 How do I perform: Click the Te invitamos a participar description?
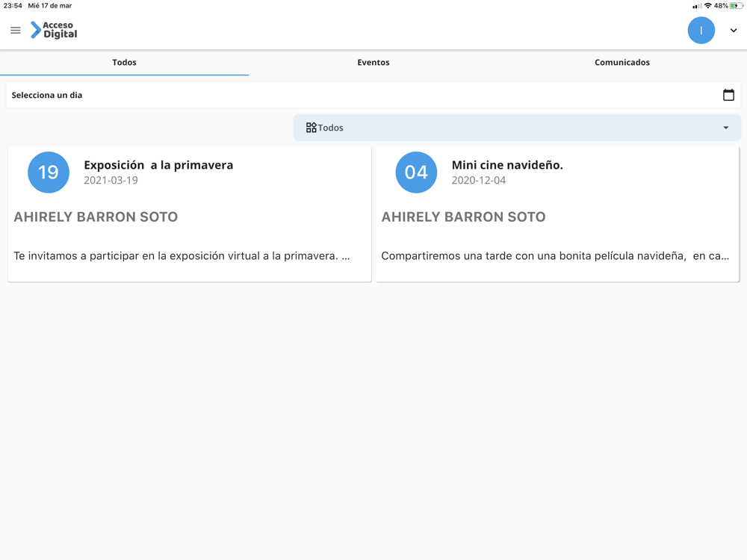click(182, 255)
